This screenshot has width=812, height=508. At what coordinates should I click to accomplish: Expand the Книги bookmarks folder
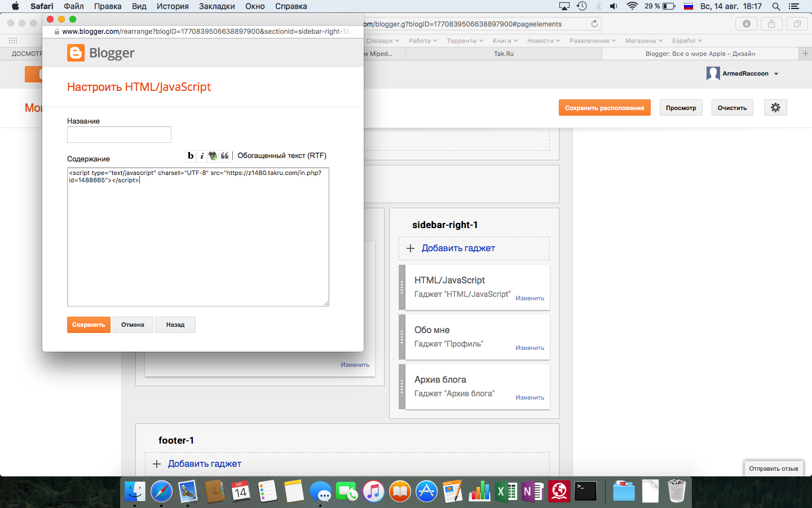click(505, 41)
